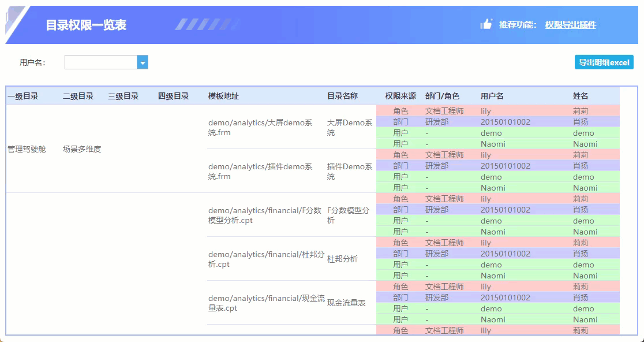The width and height of the screenshot is (644, 342).
Task: Click the 角色 cell in 大屏Demo系统 rows
Action: (x=400, y=111)
